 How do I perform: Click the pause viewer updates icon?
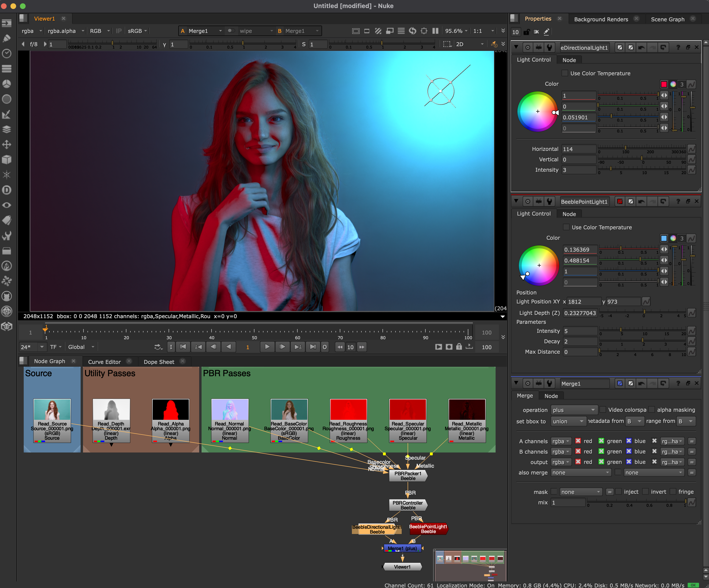(x=436, y=31)
